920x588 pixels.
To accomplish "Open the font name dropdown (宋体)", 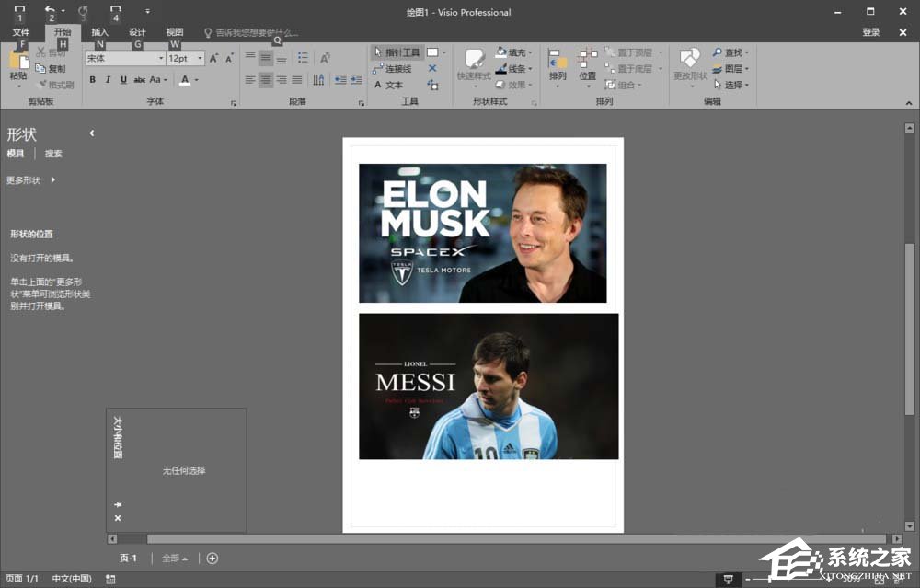I will pos(160,58).
